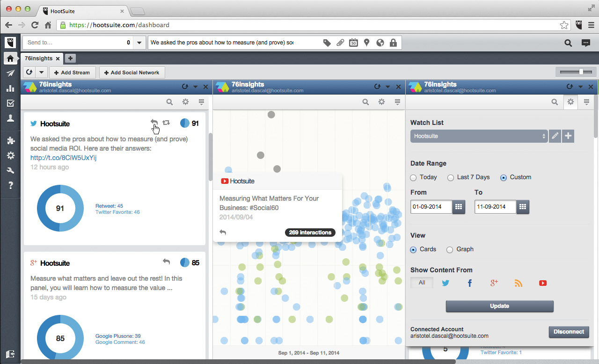The height and width of the screenshot is (364, 599).
Task: Open Tools wrench icon in sidebar
Action: point(10,170)
